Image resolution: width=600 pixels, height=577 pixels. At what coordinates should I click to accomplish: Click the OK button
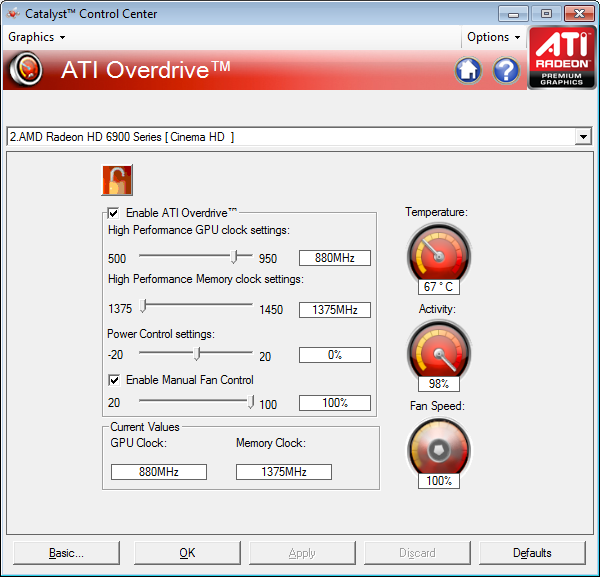coord(187,553)
